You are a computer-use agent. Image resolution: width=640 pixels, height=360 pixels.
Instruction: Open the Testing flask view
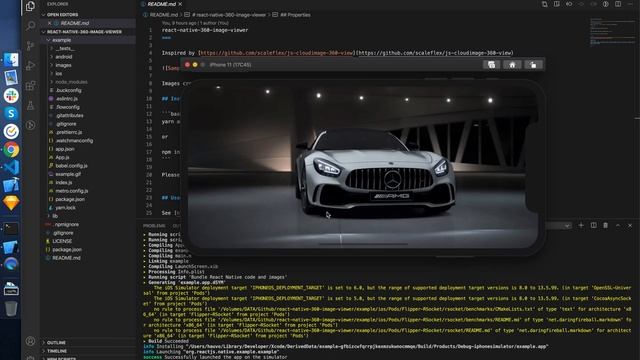pos(30,106)
